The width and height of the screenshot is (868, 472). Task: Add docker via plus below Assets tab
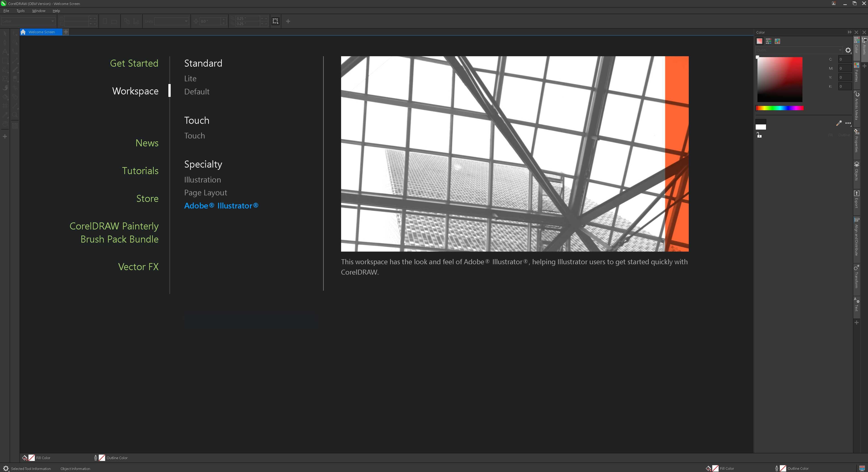(864, 66)
